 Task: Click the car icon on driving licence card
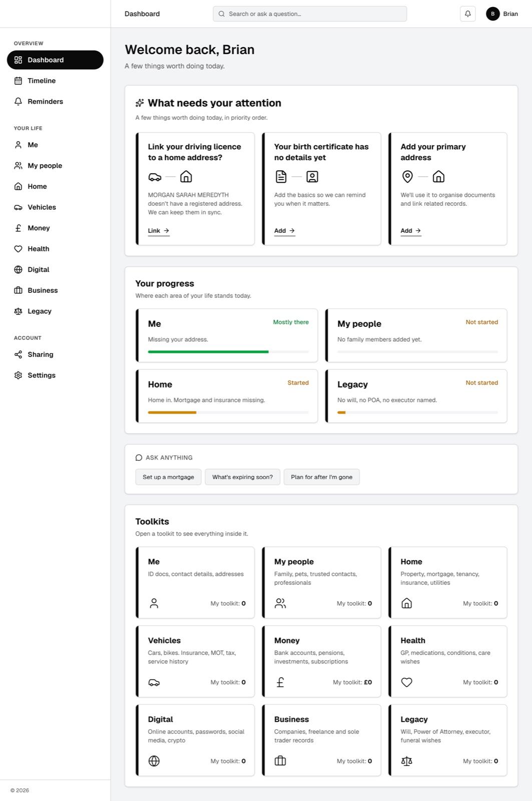tap(155, 177)
